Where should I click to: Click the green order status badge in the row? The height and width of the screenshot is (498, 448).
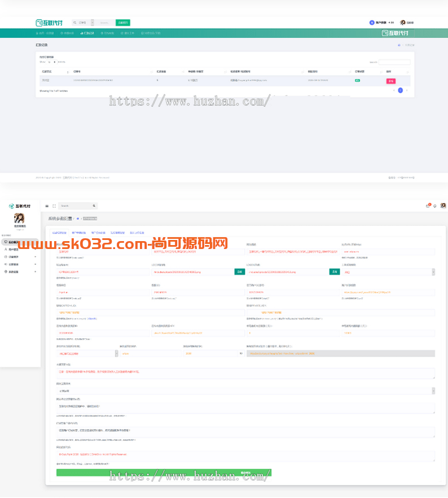tap(357, 81)
